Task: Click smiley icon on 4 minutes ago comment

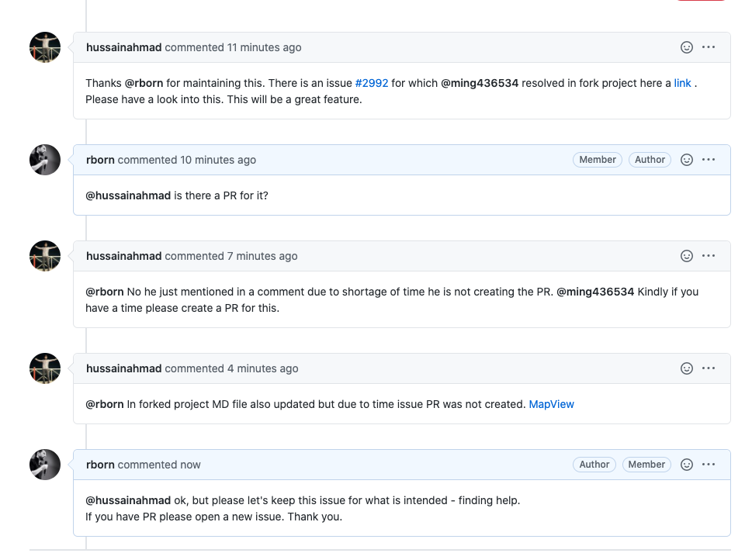Action: pyautogui.click(x=686, y=368)
